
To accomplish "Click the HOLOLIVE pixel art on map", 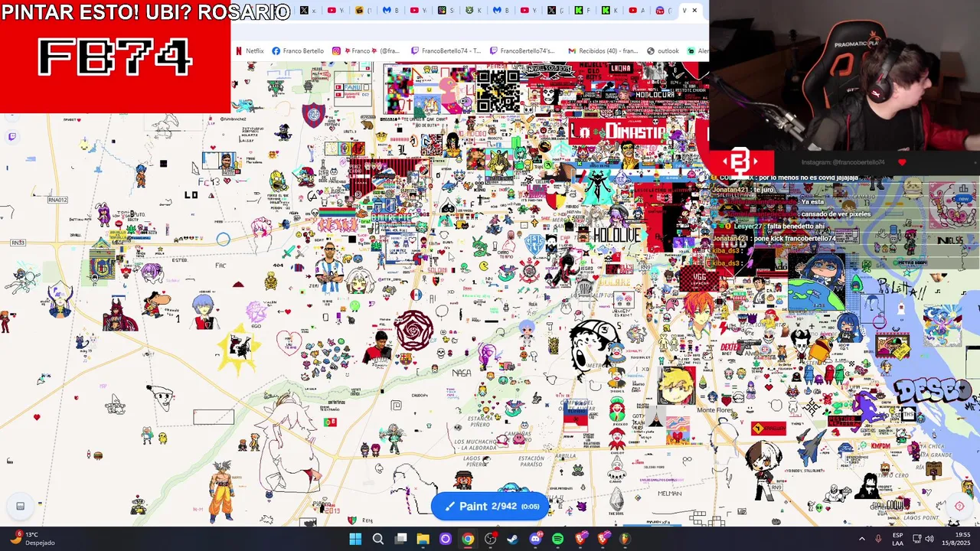I will tap(616, 236).
